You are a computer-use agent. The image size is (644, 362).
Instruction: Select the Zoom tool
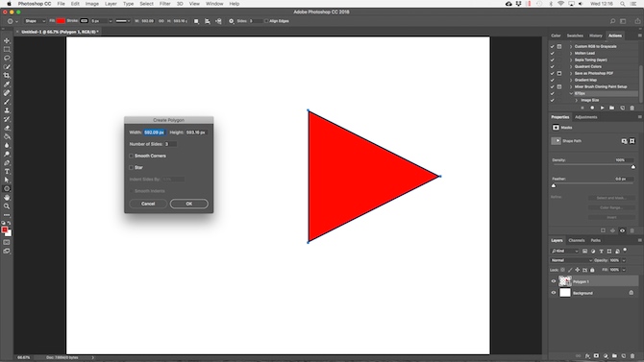pos(7,206)
